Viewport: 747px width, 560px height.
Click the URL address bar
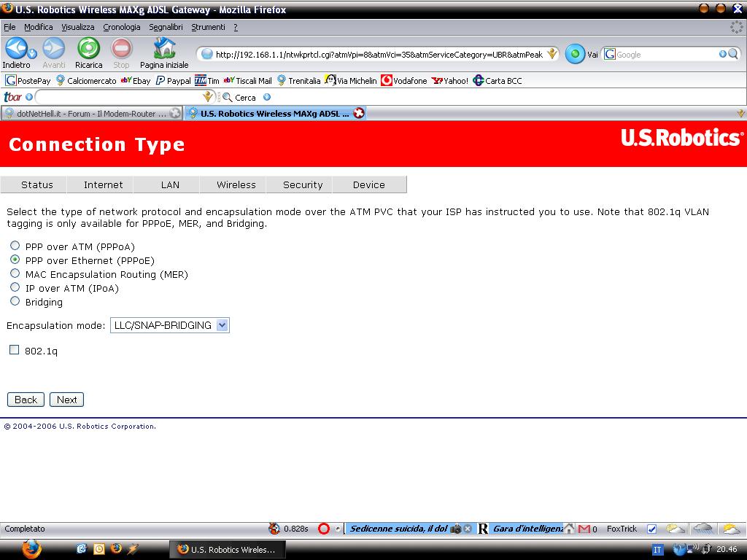[x=379, y=54]
